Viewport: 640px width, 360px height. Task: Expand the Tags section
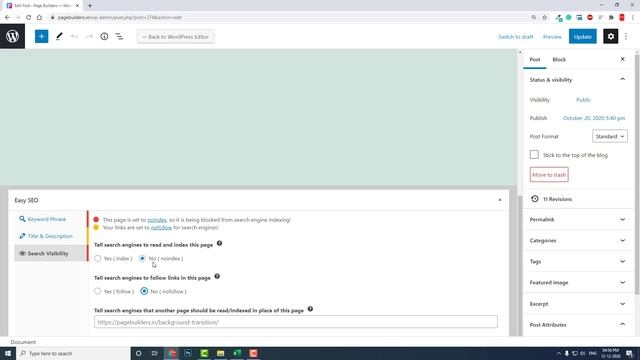click(578, 262)
